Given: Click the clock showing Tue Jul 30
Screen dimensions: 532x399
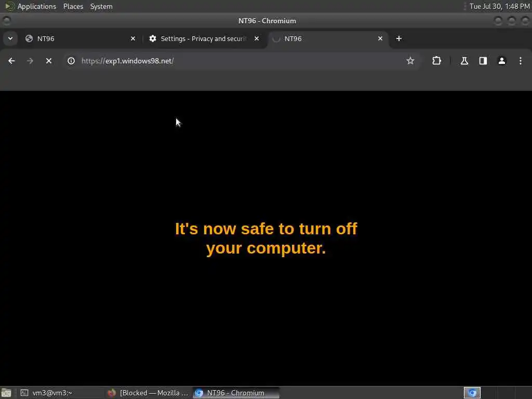Looking at the screenshot, I should [x=499, y=6].
